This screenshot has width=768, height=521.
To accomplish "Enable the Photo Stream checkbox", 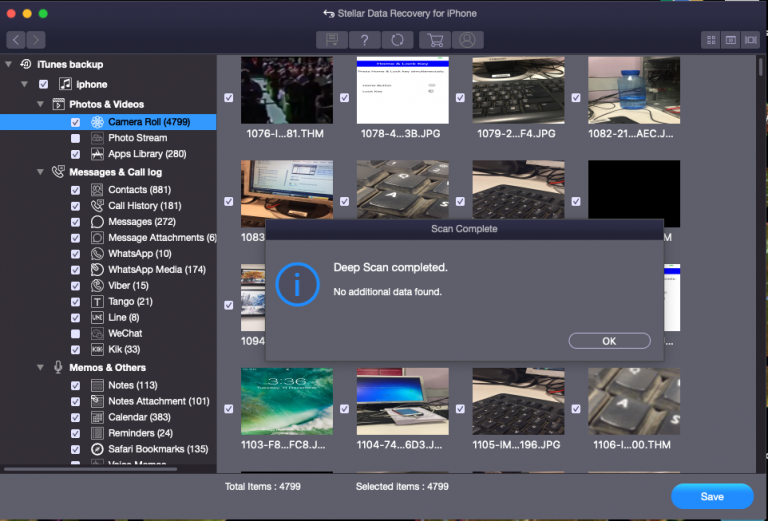I will 75,138.
